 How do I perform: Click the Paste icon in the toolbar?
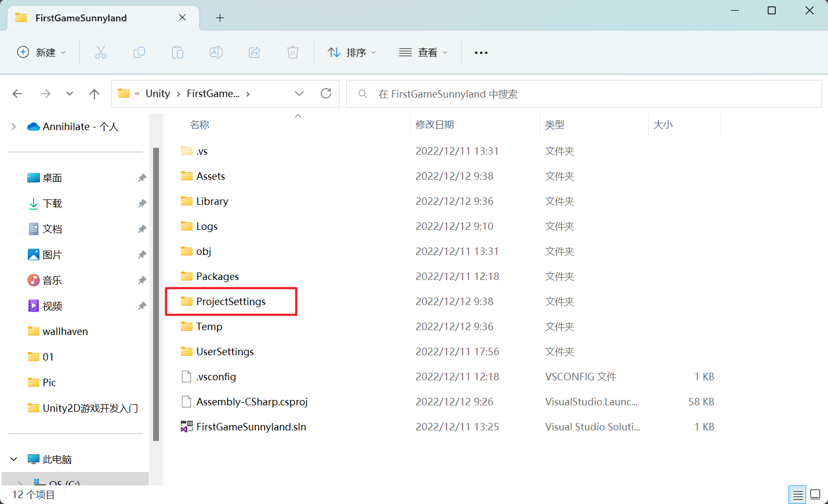(x=178, y=52)
